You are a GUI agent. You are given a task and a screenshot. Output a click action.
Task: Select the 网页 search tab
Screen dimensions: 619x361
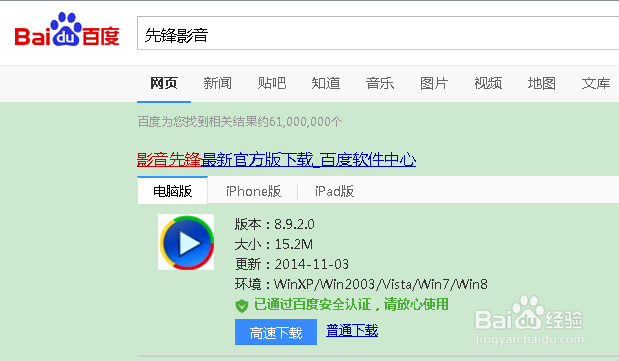(x=164, y=83)
